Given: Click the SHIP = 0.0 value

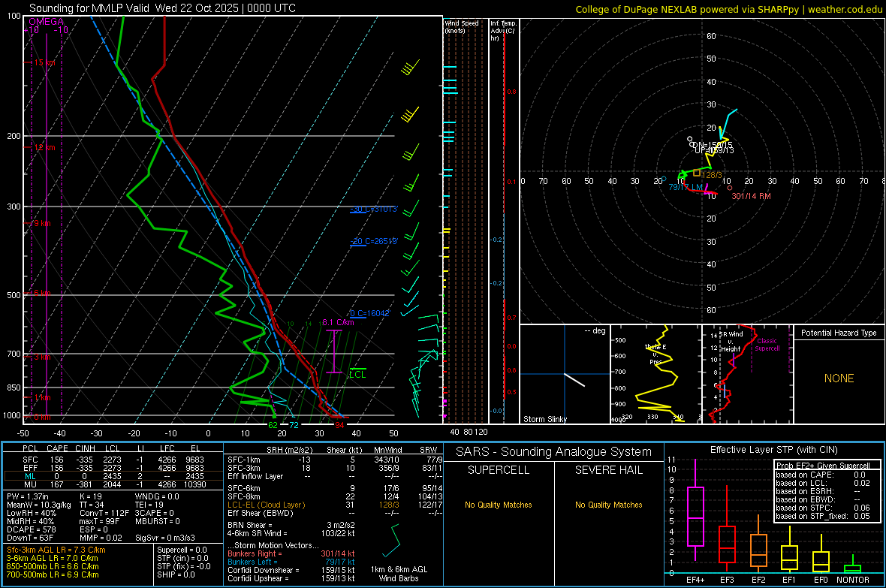Looking at the screenshot, I should coord(176,575).
